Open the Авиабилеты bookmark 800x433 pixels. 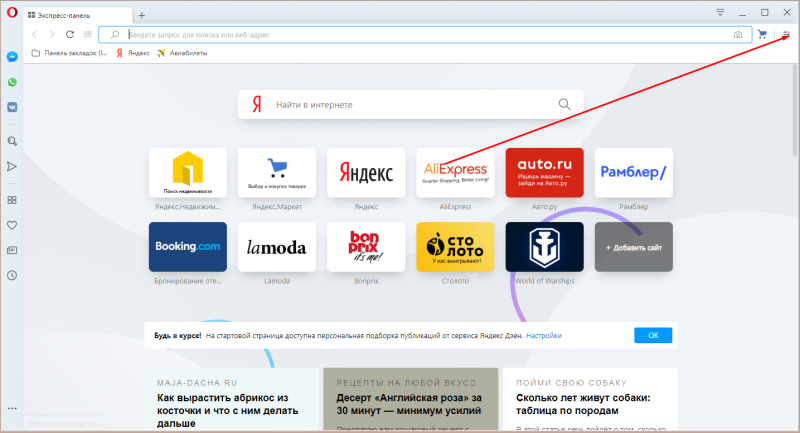(x=182, y=53)
